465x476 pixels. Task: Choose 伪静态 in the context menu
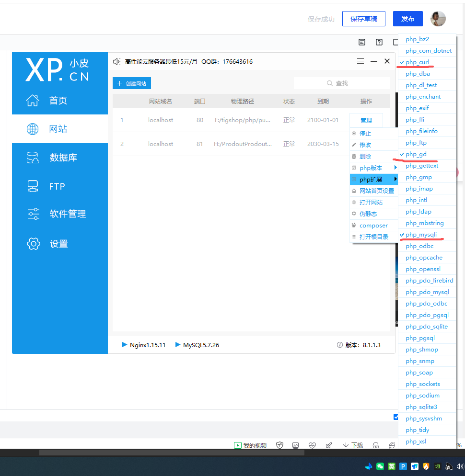(x=368, y=214)
